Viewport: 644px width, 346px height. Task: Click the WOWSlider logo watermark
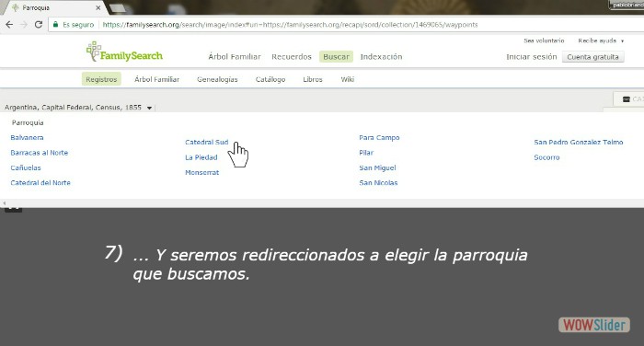[x=594, y=325]
